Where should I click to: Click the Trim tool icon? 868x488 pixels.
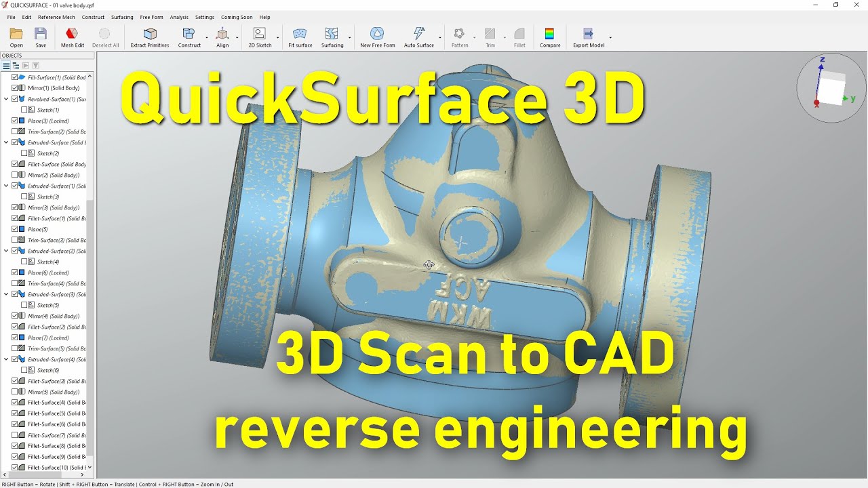(x=490, y=33)
